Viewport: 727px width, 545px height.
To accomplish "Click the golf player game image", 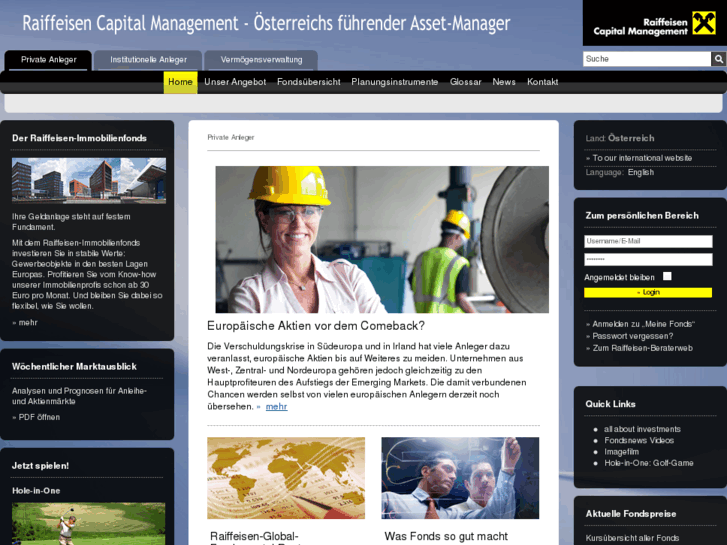I will [x=89, y=524].
